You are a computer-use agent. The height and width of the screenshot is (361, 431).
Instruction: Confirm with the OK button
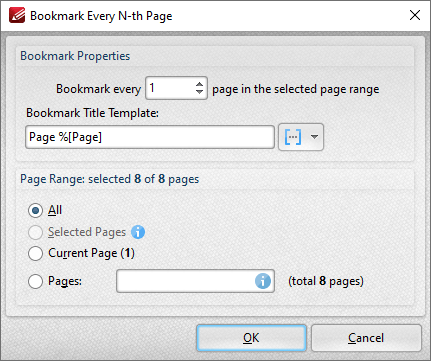pyautogui.click(x=251, y=338)
